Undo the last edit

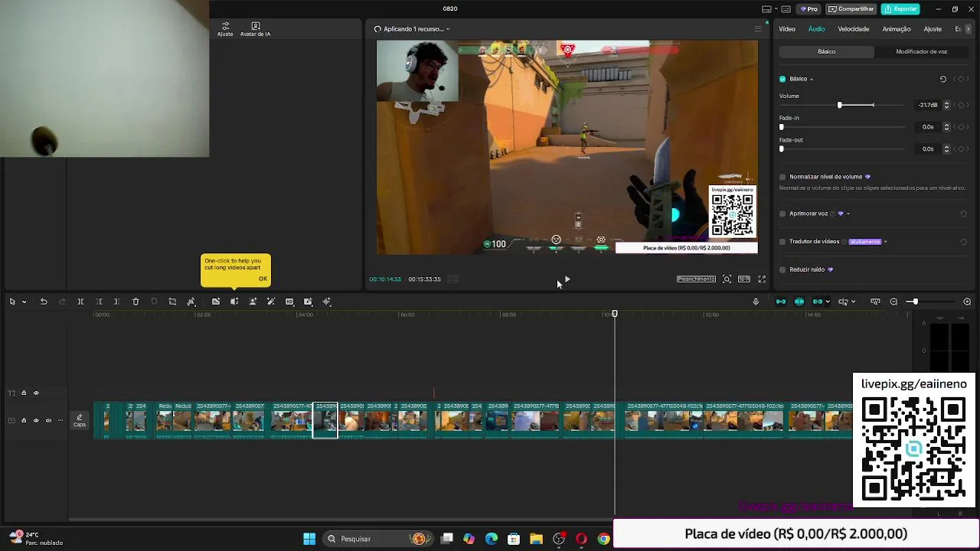[44, 302]
